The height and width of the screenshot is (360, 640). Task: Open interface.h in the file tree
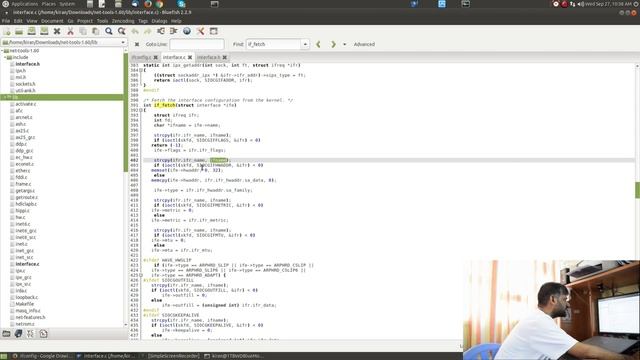coord(28,64)
